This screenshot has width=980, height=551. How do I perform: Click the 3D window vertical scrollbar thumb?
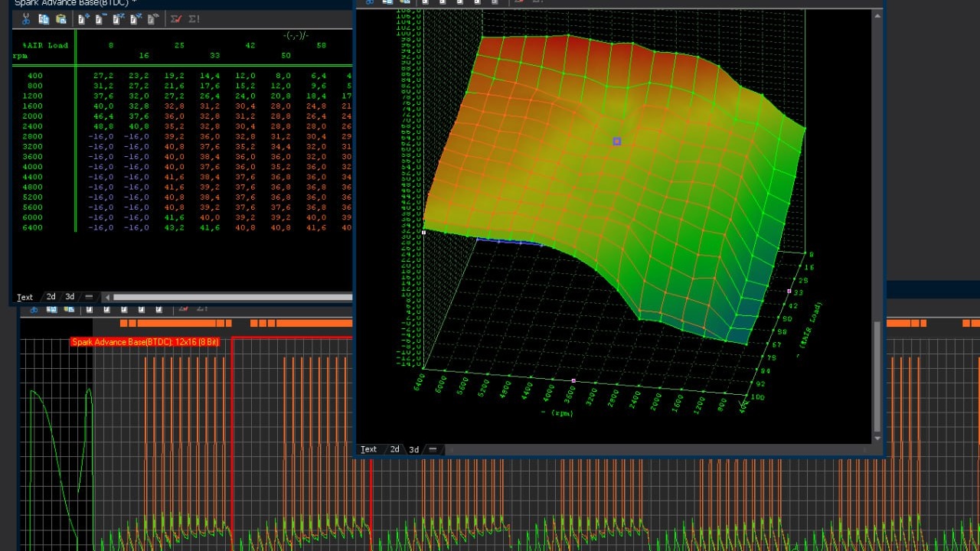point(877,377)
